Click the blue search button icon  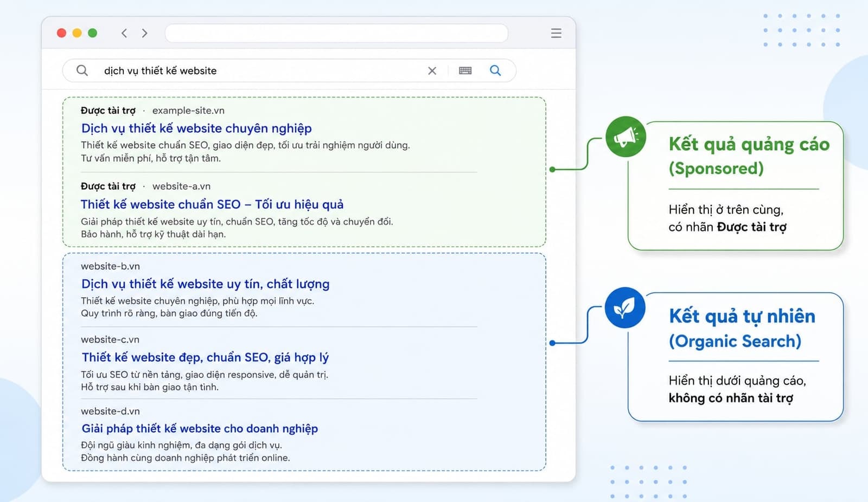[495, 70]
